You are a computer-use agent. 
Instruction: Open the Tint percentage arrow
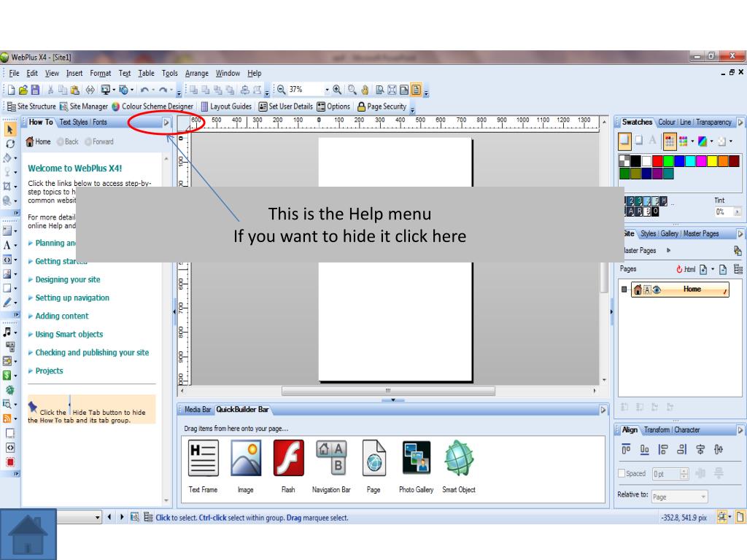point(738,211)
